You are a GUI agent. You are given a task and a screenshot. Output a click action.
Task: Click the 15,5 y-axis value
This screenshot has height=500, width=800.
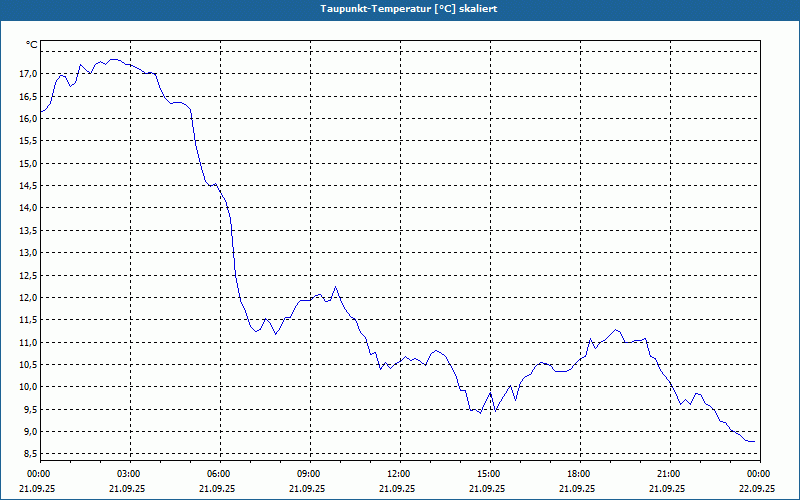point(28,141)
